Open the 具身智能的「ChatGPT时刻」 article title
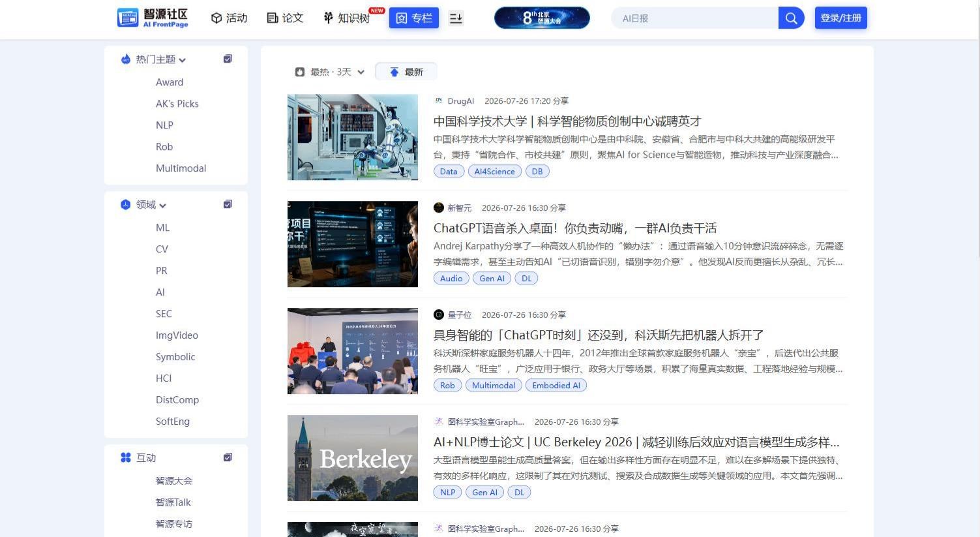The width and height of the screenshot is (980, 537). point(599,335)
